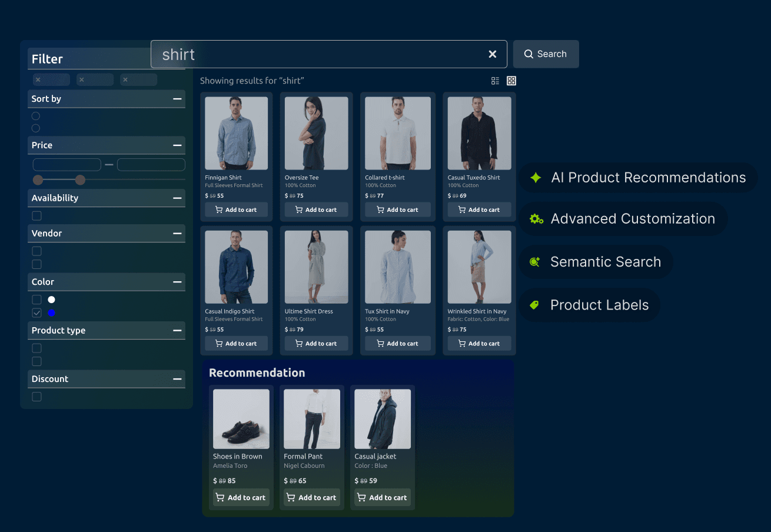Click the Product Labels tag icon
Screen dimensions: 771x532
(534, 305)
